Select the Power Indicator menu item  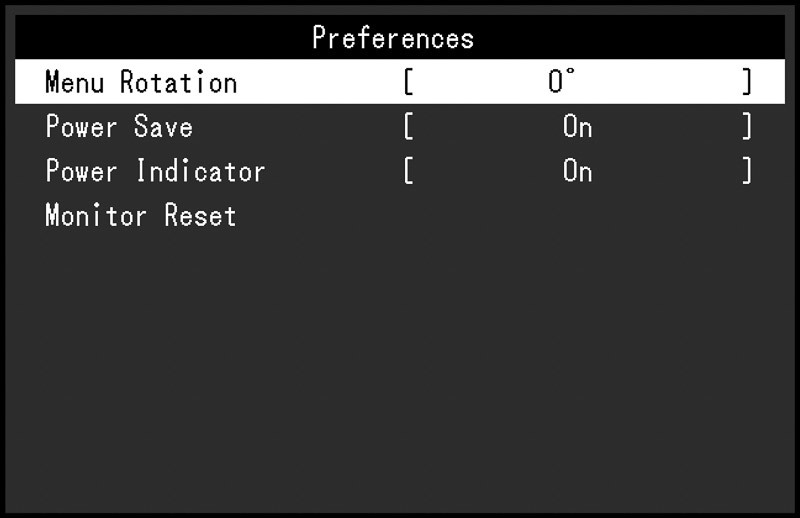click(x=155, y=170)
